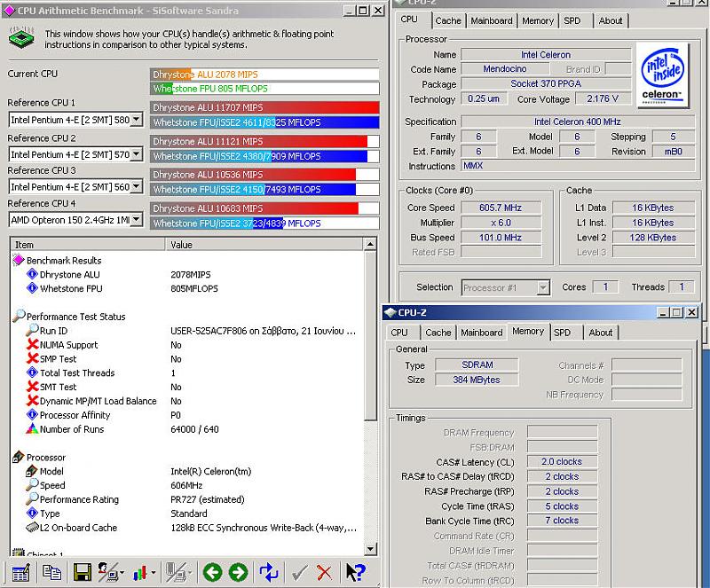Open the Cache tab in lower CPU-Z window
This screenshot has height=588, width=710.
click(x=438, y=333)
